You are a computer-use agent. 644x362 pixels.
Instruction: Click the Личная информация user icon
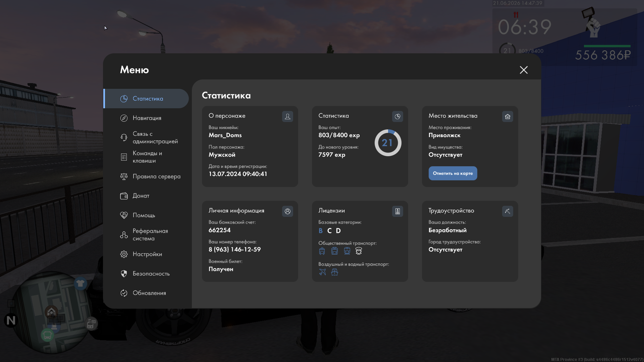(x=287, y=211)
